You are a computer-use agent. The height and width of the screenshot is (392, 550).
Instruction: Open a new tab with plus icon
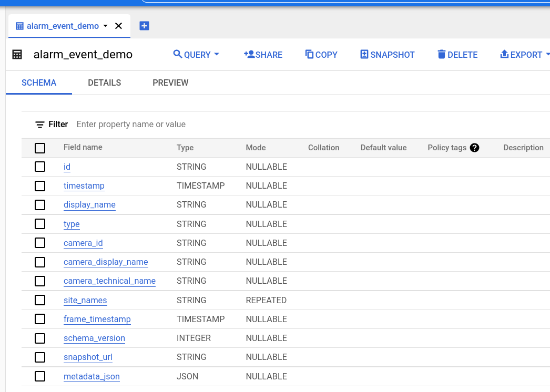[x=144, y=26]
